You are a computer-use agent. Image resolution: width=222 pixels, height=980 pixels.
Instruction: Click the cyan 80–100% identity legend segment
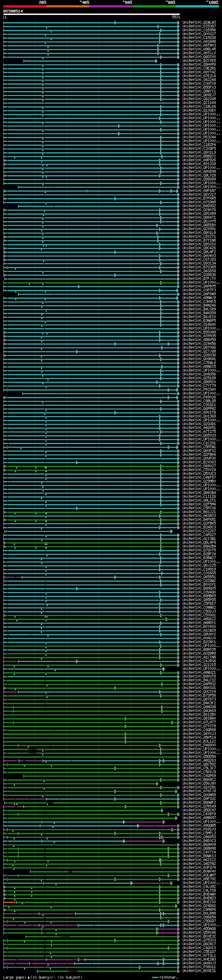[197, 6]
